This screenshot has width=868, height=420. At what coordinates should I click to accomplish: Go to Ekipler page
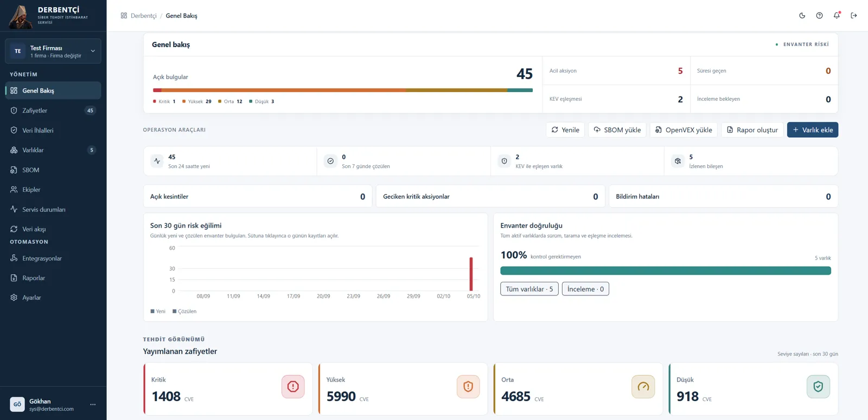click(53, 190)
